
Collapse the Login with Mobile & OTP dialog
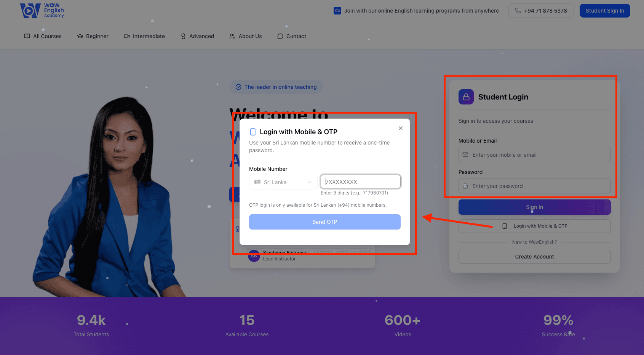(x=400, y=128)
